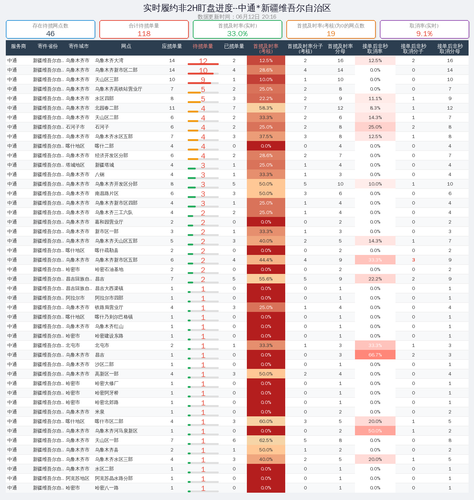Select the 天山区二部 outlet
The image size is (474, 500).
(x=107, y=118)
